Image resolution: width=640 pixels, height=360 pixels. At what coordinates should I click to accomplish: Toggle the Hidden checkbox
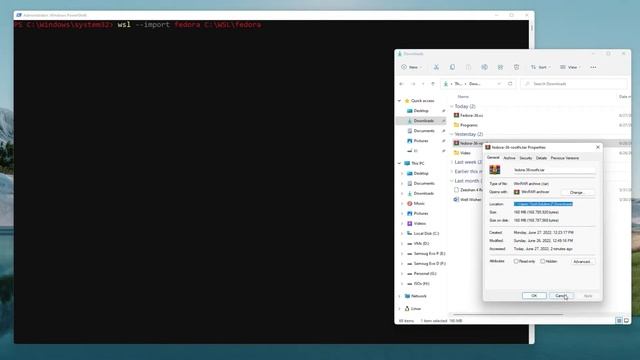click(542, 261)
